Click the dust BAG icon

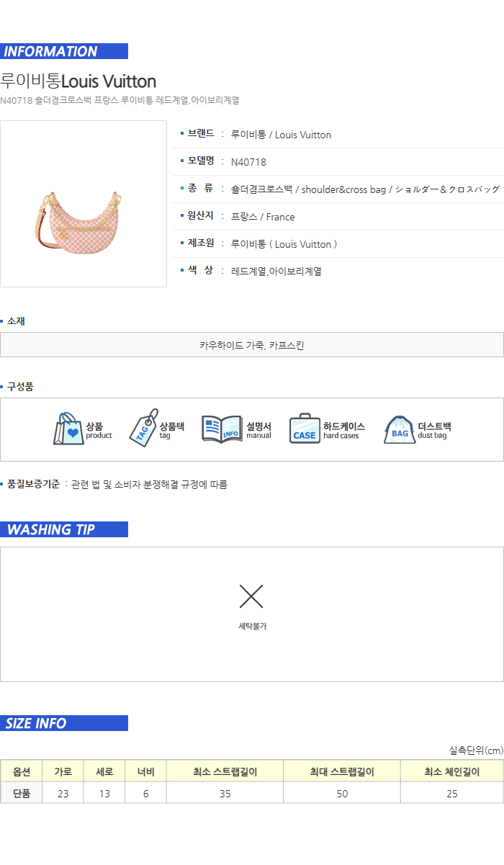click(x=400, y=429)
